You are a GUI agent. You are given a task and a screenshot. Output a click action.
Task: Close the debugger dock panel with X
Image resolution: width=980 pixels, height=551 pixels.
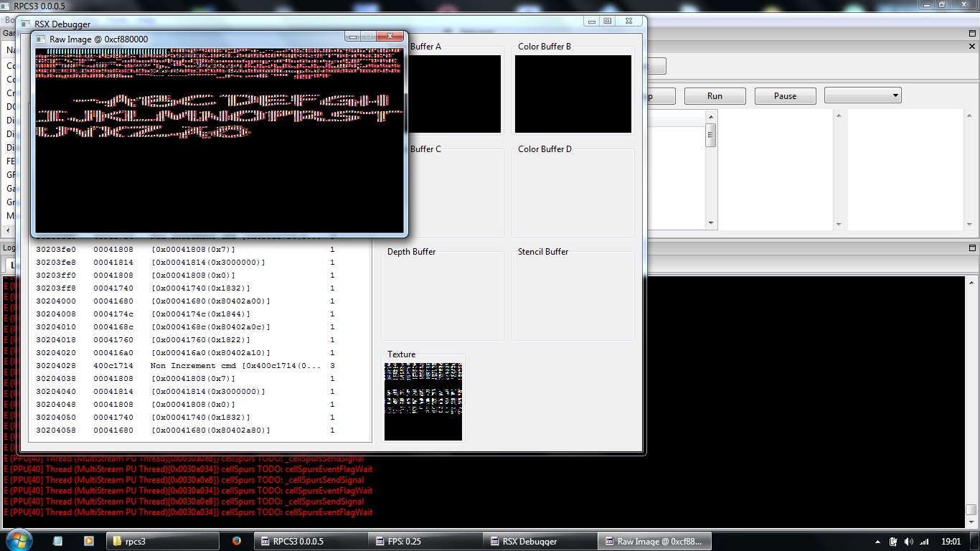pos(973,46)
